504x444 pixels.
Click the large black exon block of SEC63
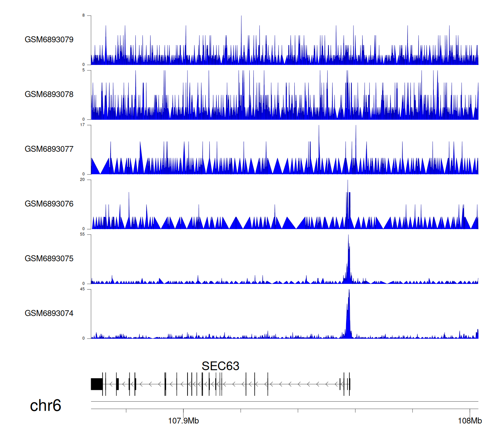[x=97, y=384]
